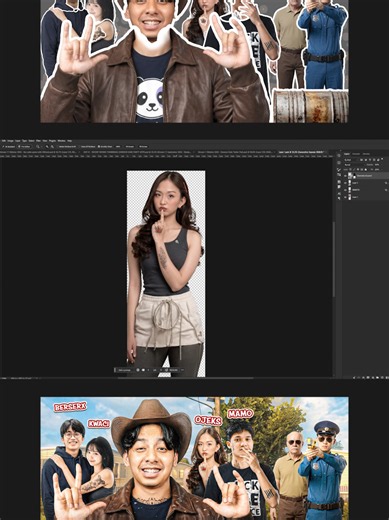Viewport: 389px width, 520px height.
Task: Click the 100% zoom button
Action: tap(118, 147)
